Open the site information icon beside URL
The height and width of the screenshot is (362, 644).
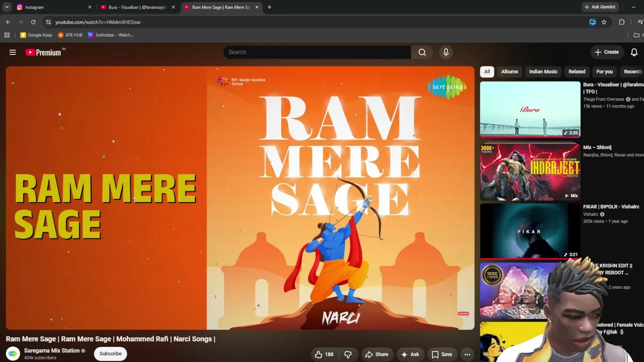coord(48,22)
